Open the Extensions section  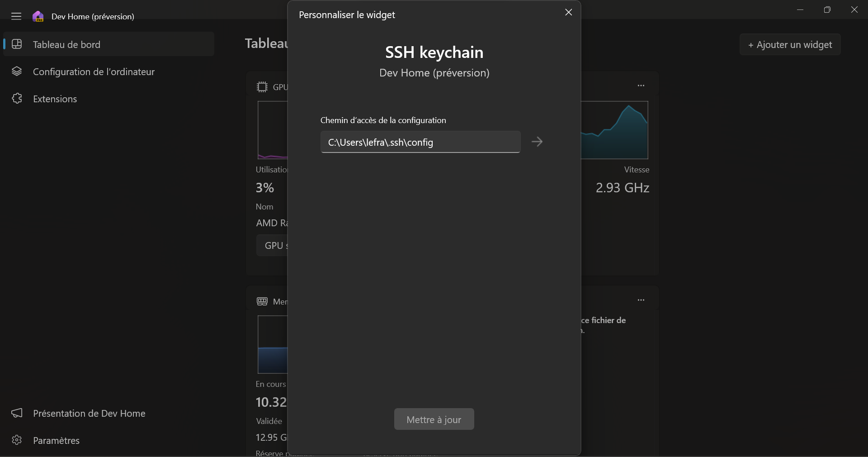pyautogui.click(x=55, y=99)
